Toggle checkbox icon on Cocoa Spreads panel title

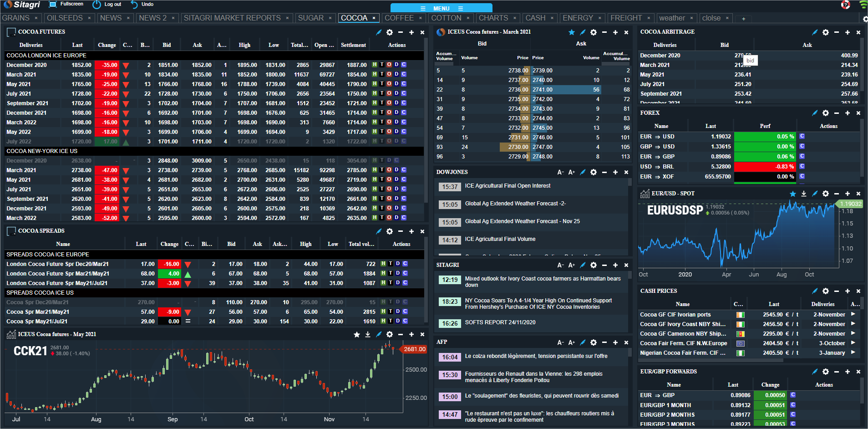pos(11,231)
